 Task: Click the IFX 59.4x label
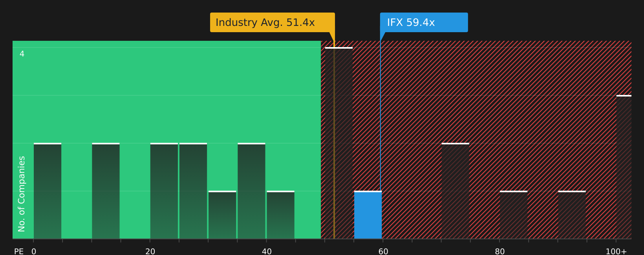[x=424, y=22]
